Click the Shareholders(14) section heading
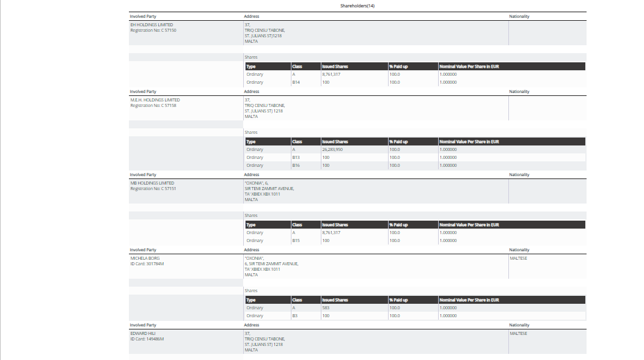This screenshot has width=644, height=360. (357, 6)
